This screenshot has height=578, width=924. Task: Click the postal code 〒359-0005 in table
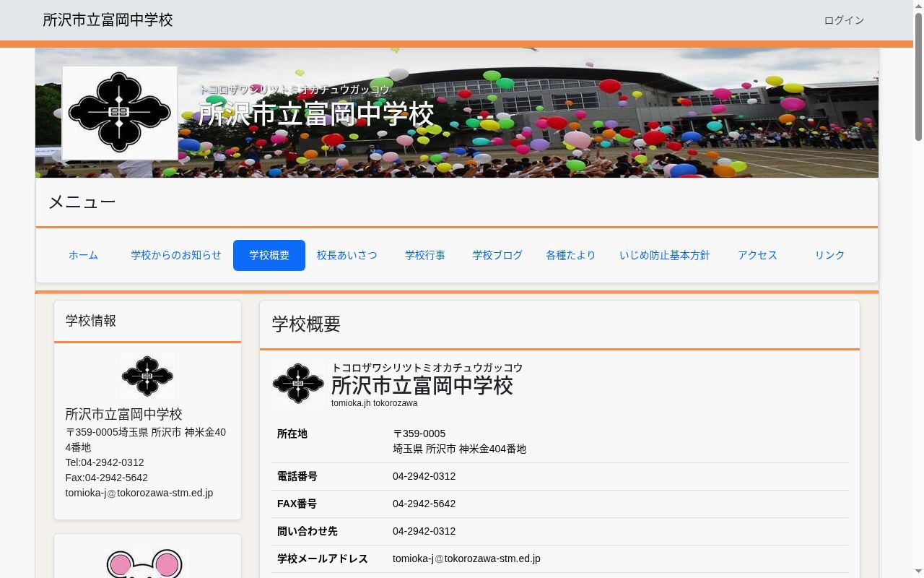(419, 433)
